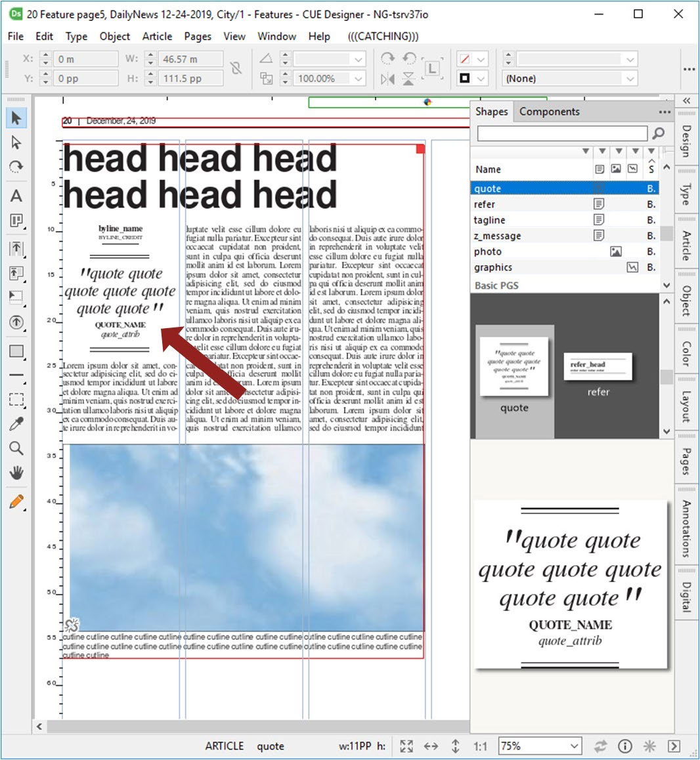The image size is (700, 760).
Task: Open the 100.00% scale dropdown
Action: pos(359,79)
